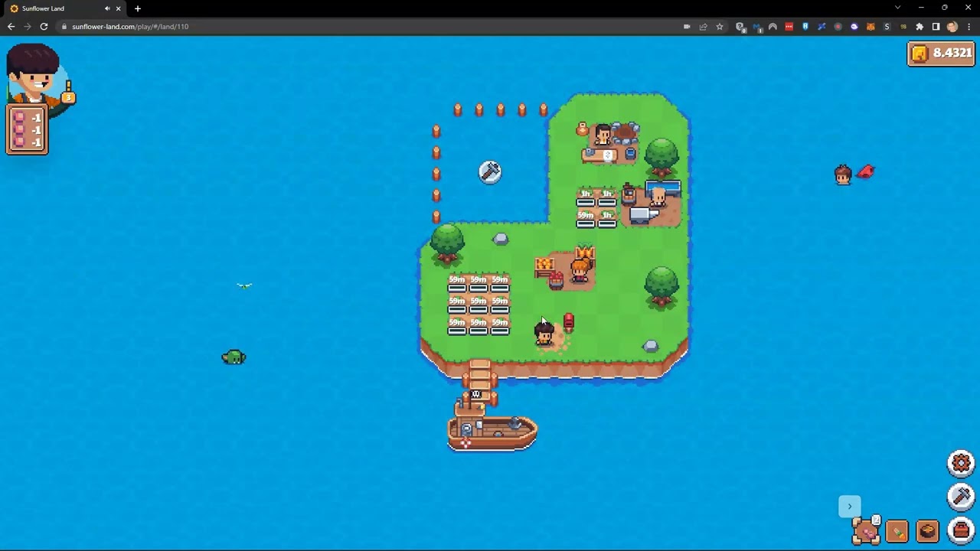Image resolution: width=980 pixels, height=551 pixels.
Task: Talk to the orange-haired market NPC
Action: 580,271
